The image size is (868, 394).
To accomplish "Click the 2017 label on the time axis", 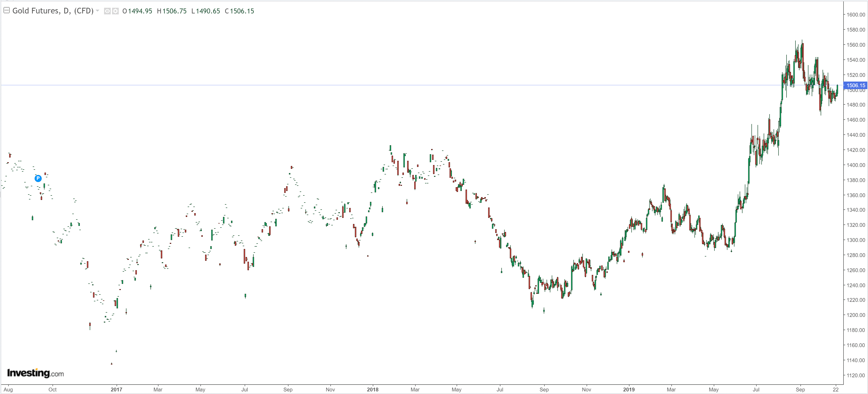I will tap(116, 389).
